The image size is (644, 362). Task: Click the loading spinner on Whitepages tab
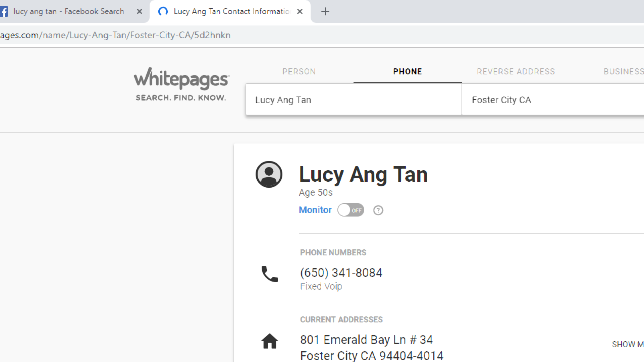point(163,11)
